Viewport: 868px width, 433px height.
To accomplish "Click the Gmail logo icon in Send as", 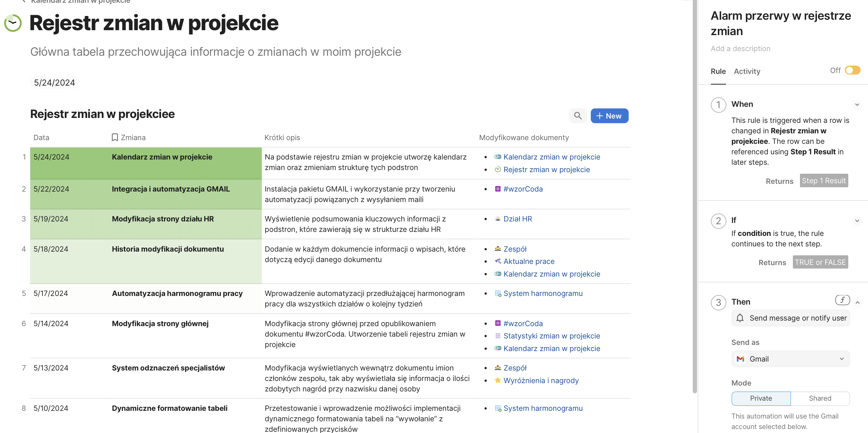I will [x=740, y=359].
